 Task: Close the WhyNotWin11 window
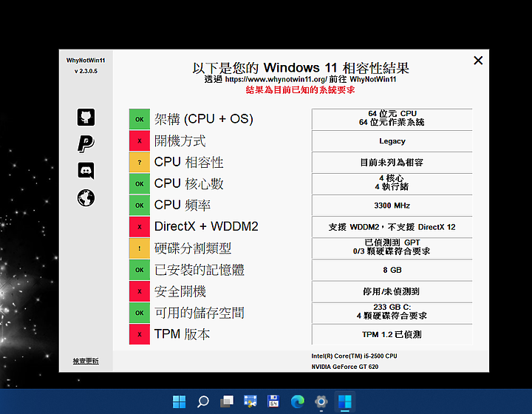[478, 61]
